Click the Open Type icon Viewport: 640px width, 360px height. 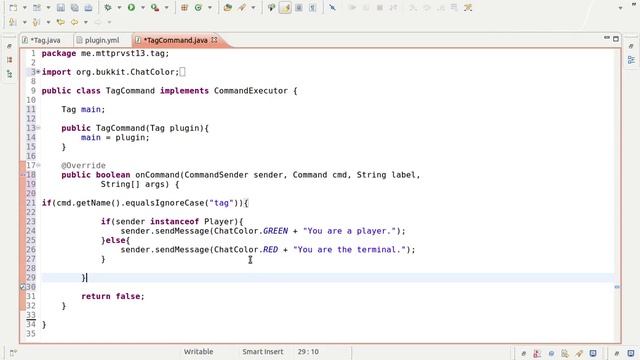click(228, 7)
